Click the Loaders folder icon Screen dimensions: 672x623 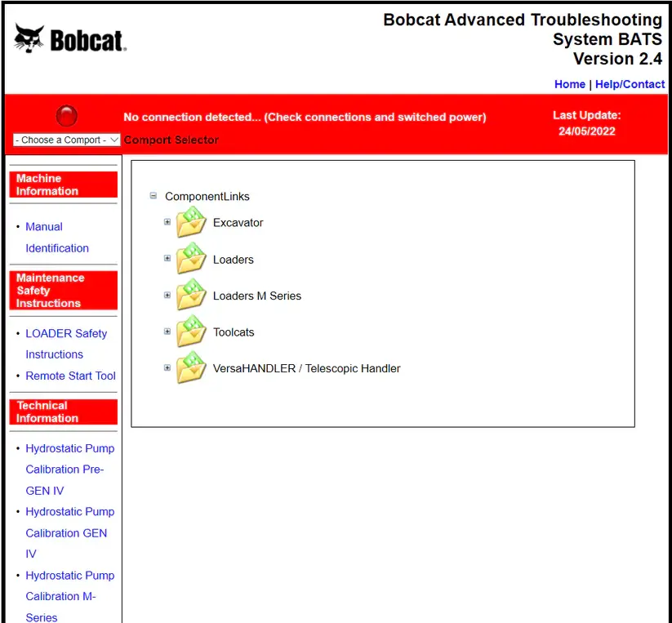click(191, 260)
